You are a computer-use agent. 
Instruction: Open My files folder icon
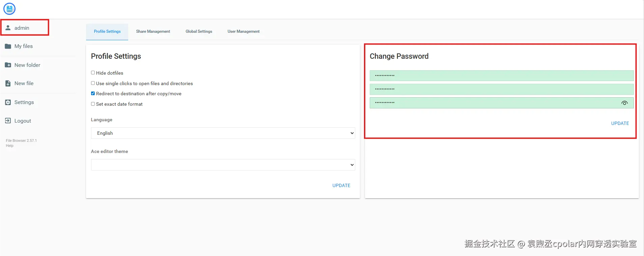coord(8,46)
